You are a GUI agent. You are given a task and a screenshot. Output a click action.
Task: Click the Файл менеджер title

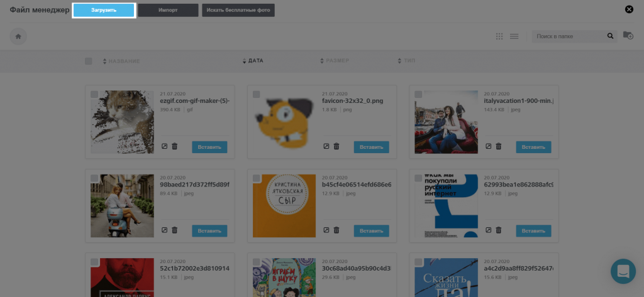tap(40, 10)
